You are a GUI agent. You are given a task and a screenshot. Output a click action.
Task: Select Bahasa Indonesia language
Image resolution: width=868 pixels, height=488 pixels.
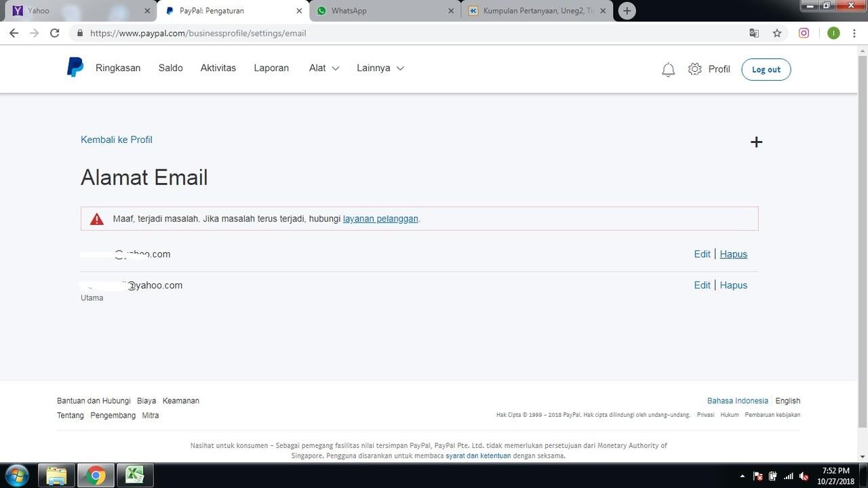pos(738,401)
